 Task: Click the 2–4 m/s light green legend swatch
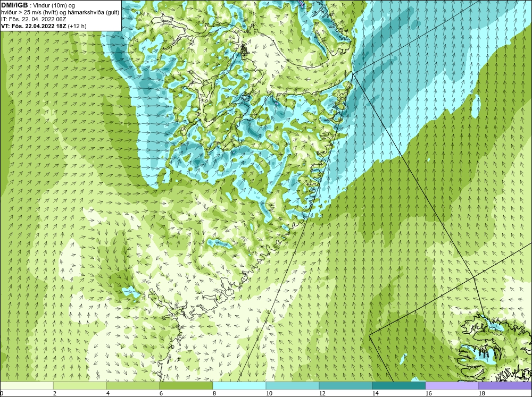click(x=80, y=385)
